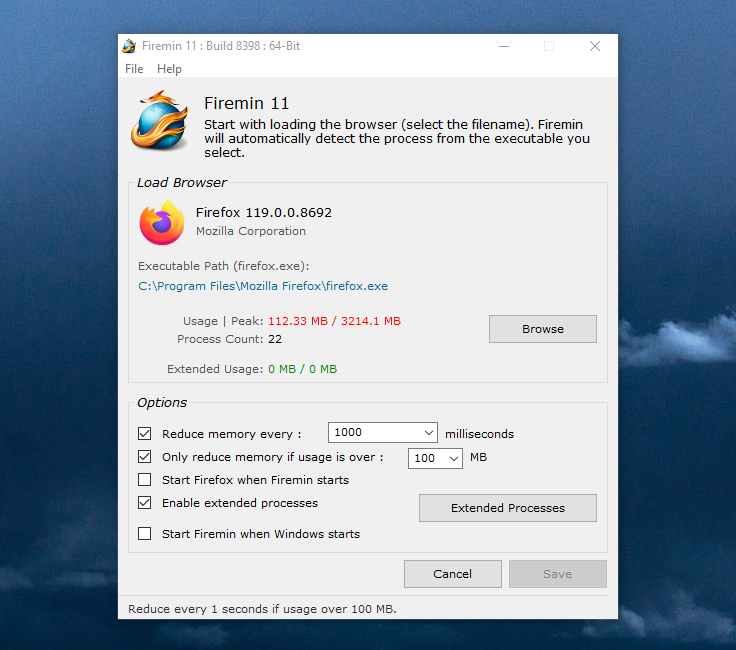736x650 pixels.
Task: Close the Firemin window
Action: coord(595,46)
